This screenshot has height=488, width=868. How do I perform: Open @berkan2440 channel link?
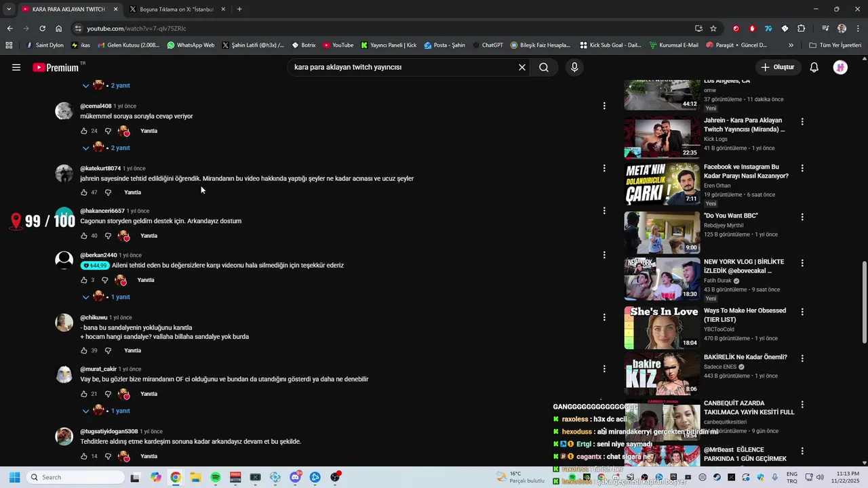pyautogui.click(x=98, y=255)
